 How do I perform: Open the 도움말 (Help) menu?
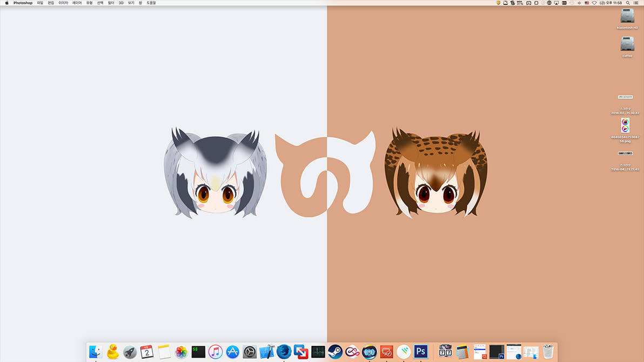pyautogui.click(x=151, y=3)
